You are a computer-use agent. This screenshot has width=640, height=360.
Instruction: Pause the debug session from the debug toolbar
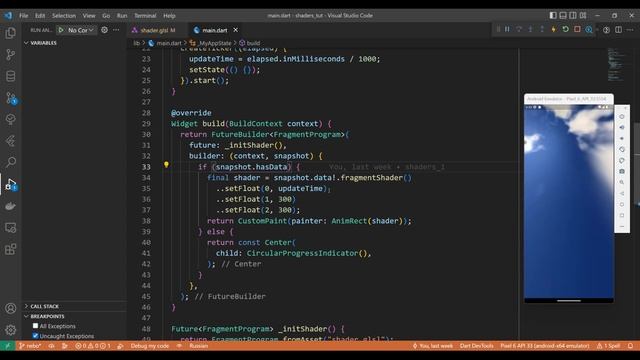coord(507,29)
